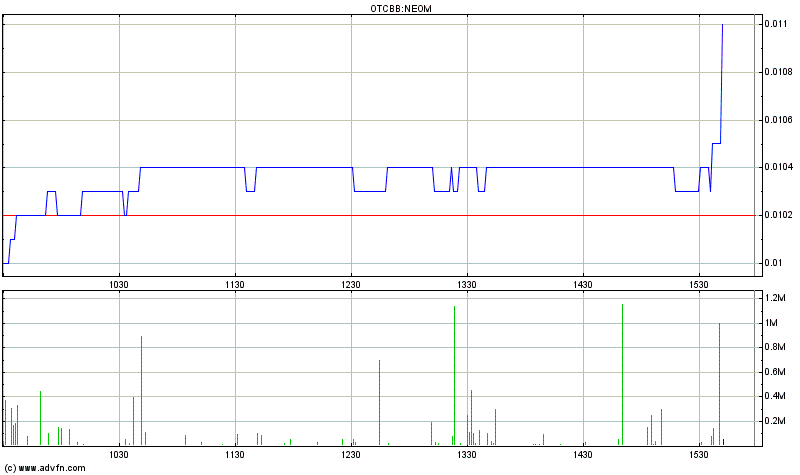Click the 0.0104 price axis label
This screenshot has width=800, height=475.
click(x=779, y=167)
